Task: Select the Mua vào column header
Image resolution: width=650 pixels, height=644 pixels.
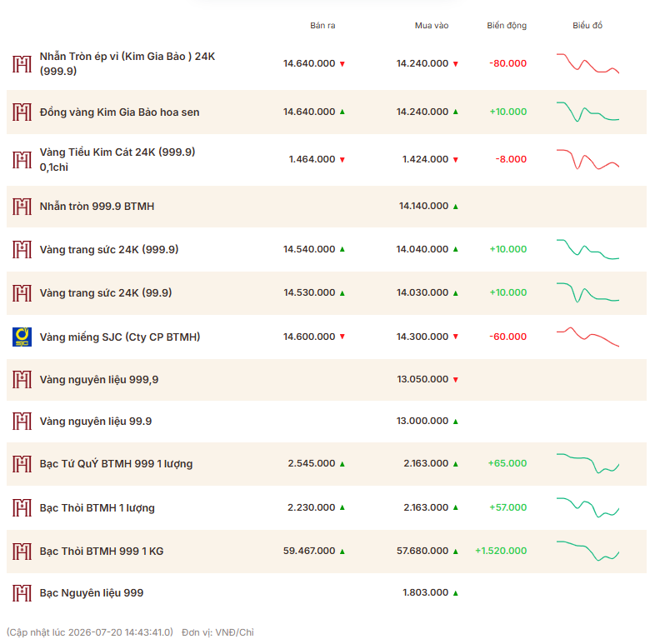Action: (x=432, y=25)
